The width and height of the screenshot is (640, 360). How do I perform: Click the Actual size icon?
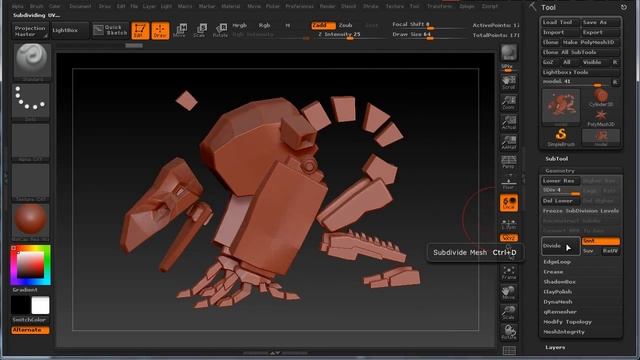(x=509, y=122)
